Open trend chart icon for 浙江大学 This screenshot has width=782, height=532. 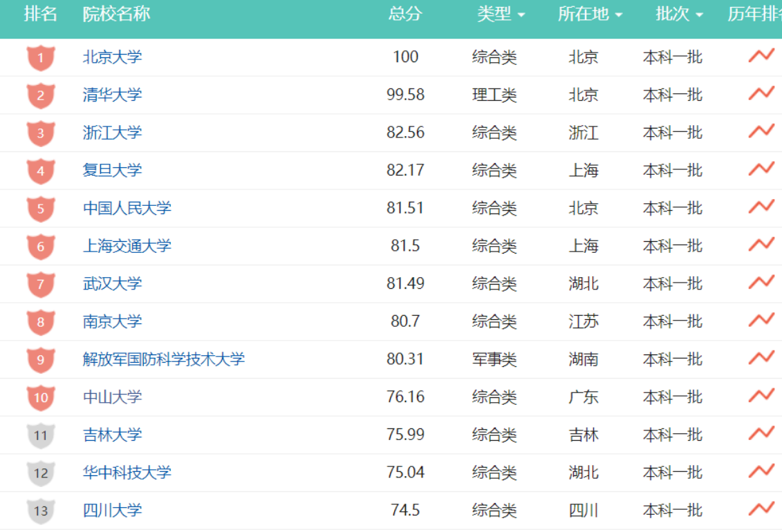coord(761,131)
